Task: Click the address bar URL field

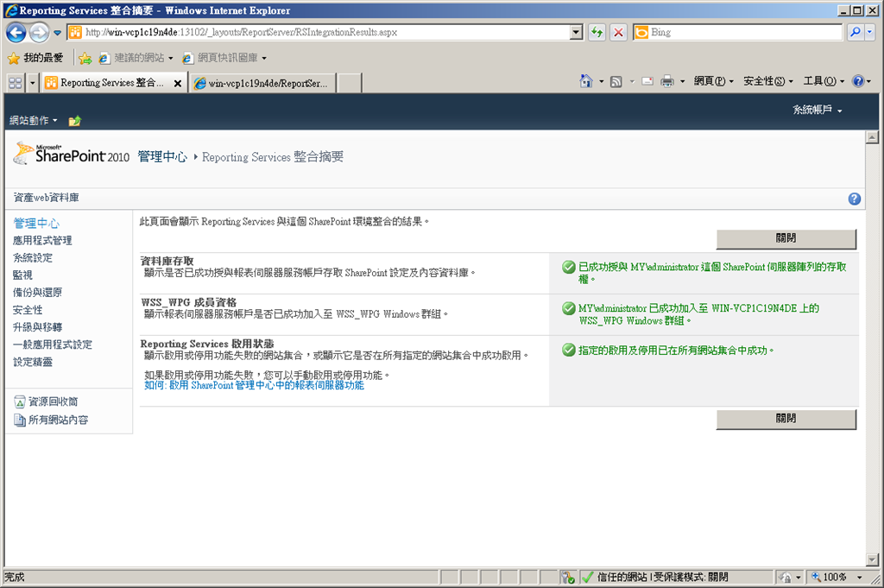Action: pyautogui.click(x=325, y=32)
